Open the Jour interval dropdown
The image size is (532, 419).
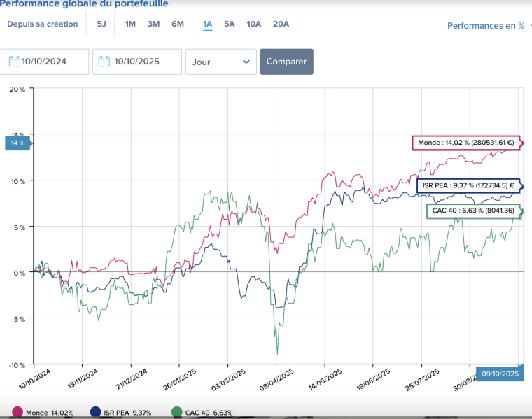[220, 62]
